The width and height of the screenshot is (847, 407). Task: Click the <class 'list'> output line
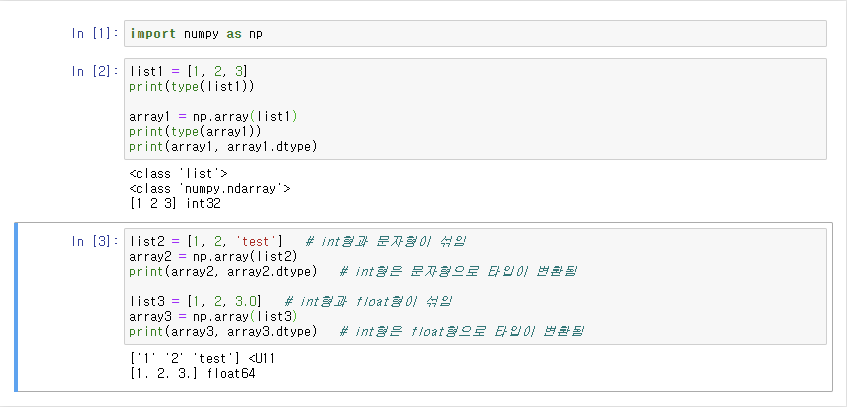click(x=179, y=174)
